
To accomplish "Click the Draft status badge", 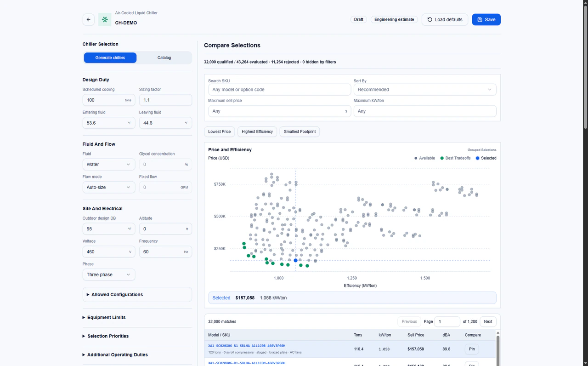I will coord(359,20).
